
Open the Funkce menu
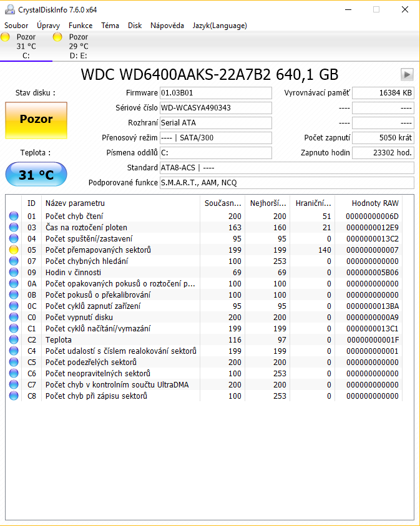81,26
